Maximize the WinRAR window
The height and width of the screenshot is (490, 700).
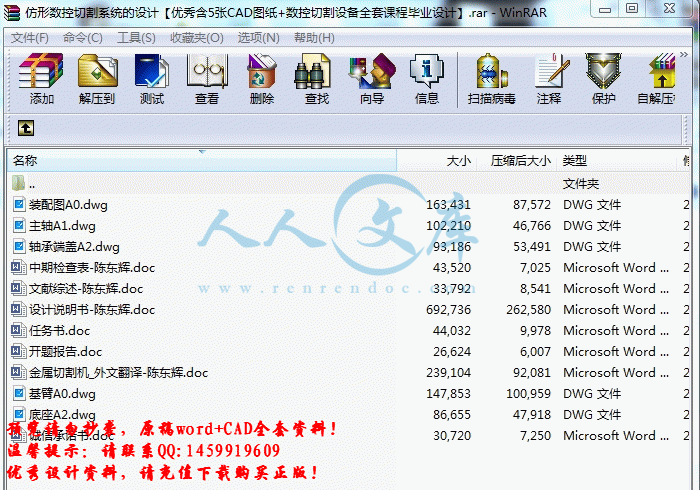[632, 9]
